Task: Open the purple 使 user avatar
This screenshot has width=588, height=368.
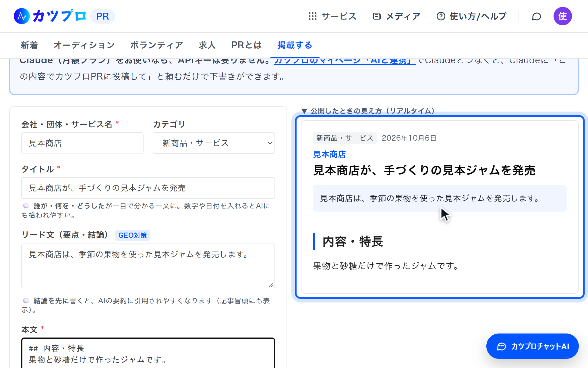Action: click(x=562, y=16)
